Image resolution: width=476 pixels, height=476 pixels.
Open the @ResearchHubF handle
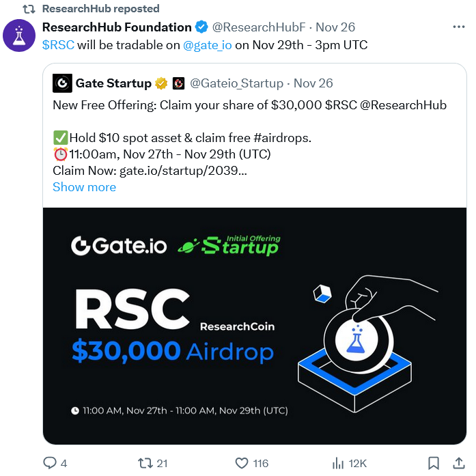[259, 27]
